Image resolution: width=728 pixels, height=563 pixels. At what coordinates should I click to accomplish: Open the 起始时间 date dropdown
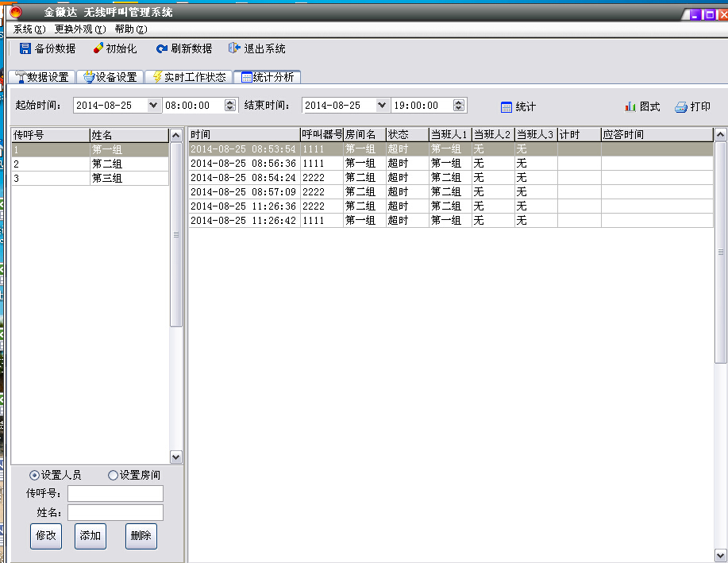point(153,106)
